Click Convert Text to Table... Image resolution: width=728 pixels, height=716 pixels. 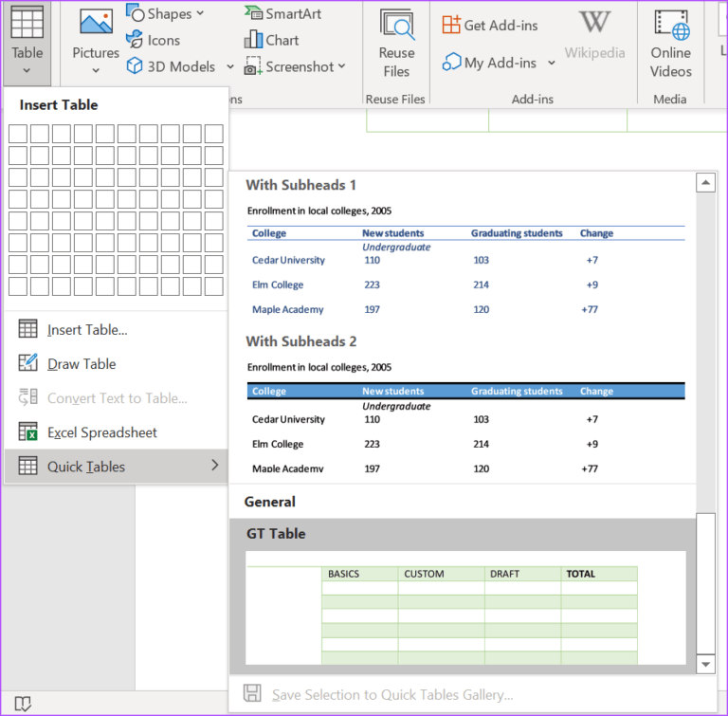(116, 398)
